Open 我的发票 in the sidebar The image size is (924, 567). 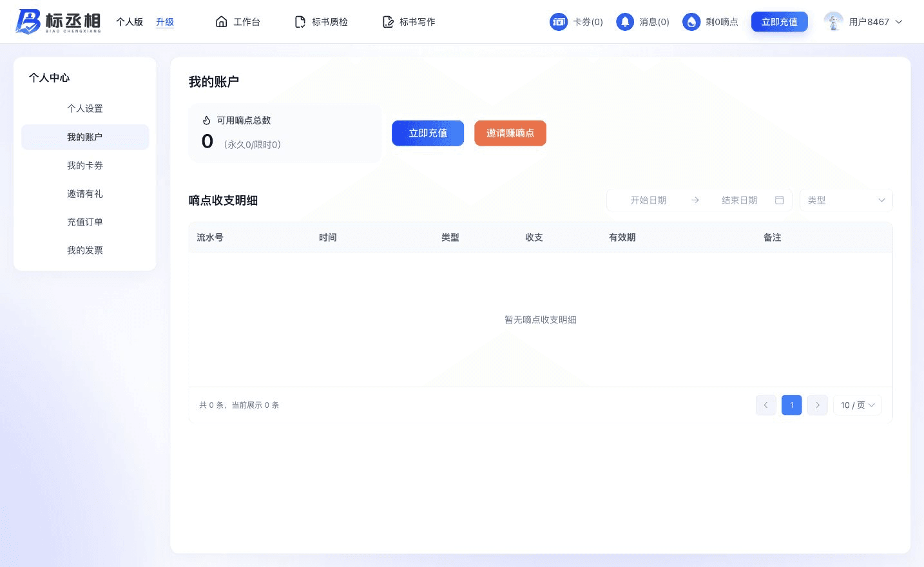coord(85,251)
